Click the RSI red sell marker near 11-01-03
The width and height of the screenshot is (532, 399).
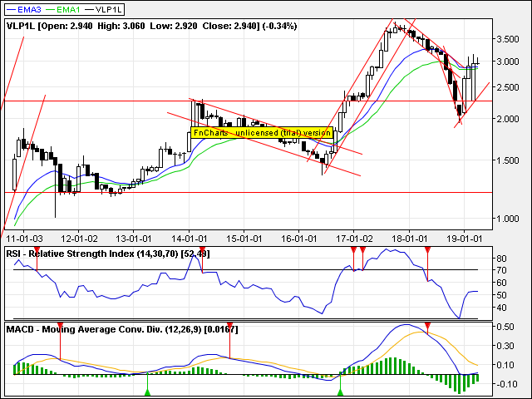point(37,250)
